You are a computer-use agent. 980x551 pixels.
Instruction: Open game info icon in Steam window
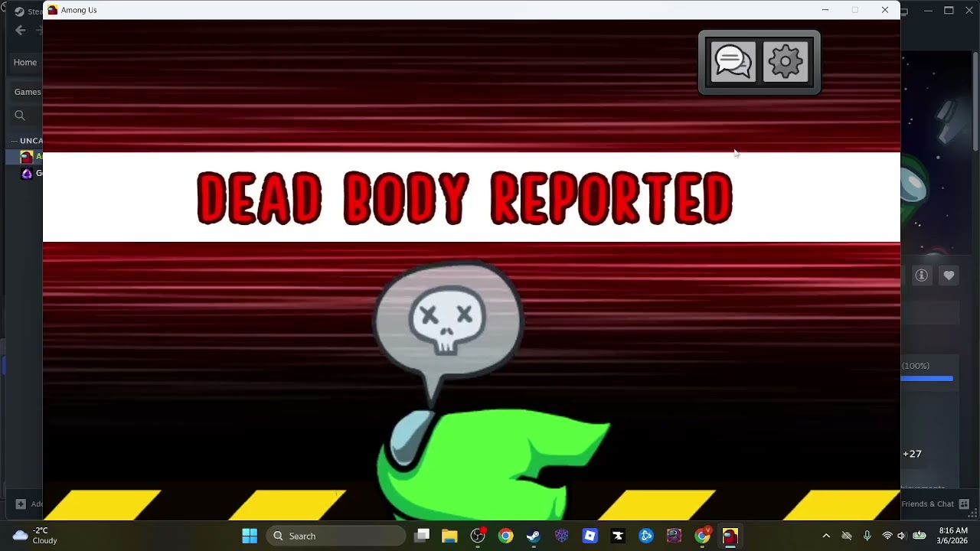point(922,275)
